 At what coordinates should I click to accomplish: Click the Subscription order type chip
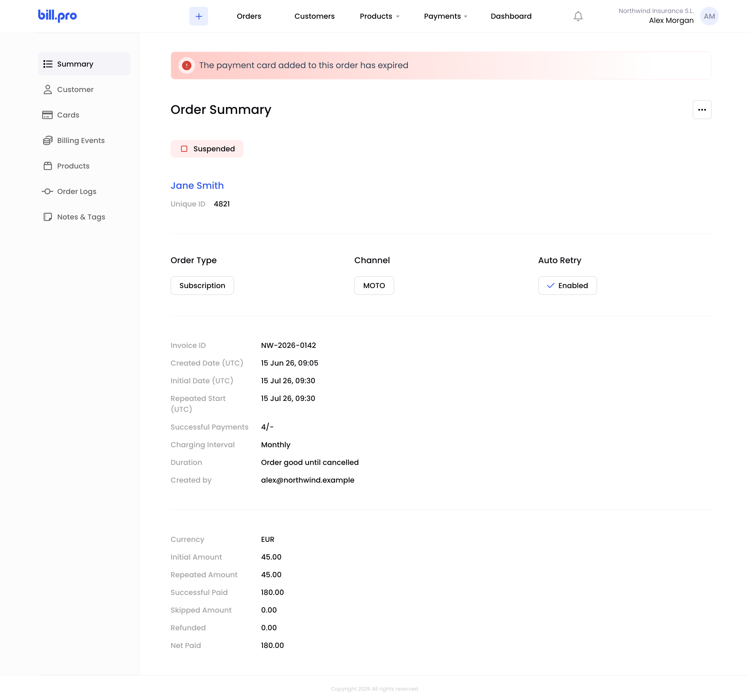click(x=202, y=286)
